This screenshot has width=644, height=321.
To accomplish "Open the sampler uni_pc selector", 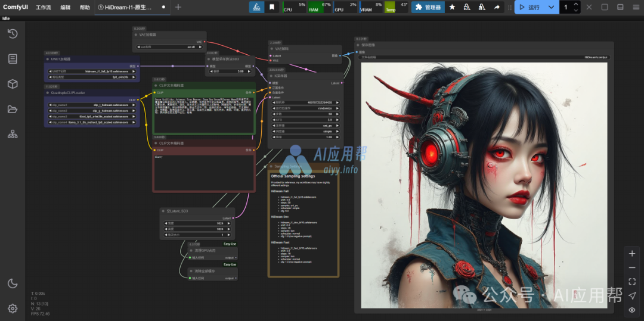I will [305, 126].
